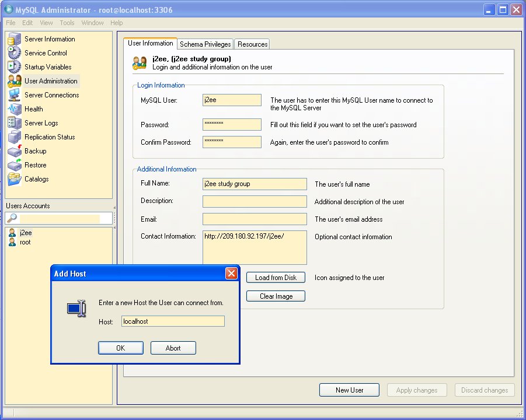This screenshot has height=420, width=526.
Task: Open the Help menu
Action: (x=116, y=23)
